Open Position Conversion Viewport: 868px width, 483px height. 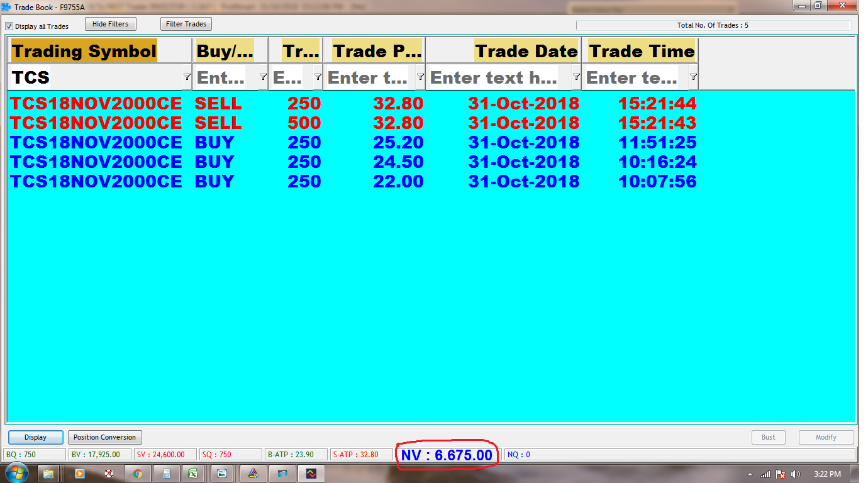coord(104,437)
